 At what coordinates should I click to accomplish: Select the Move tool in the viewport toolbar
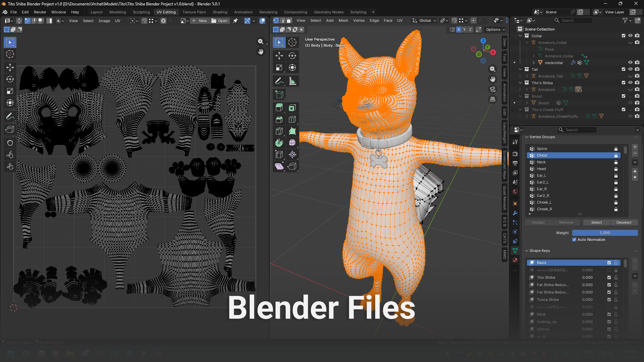(x=279, y=56)
